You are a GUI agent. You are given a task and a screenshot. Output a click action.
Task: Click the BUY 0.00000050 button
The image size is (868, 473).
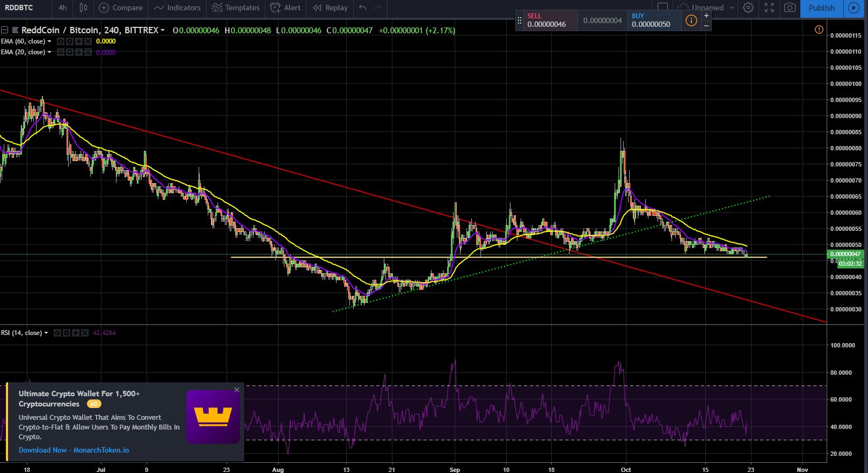point(655,20)
